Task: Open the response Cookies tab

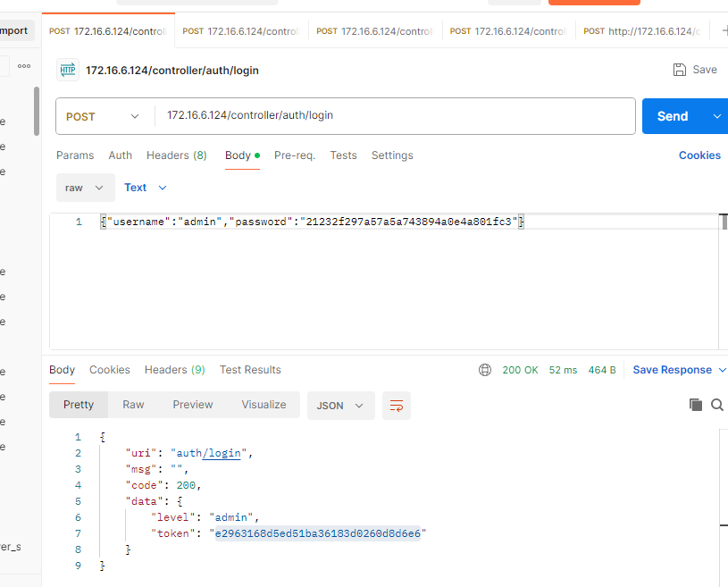Action: point(110,370)
